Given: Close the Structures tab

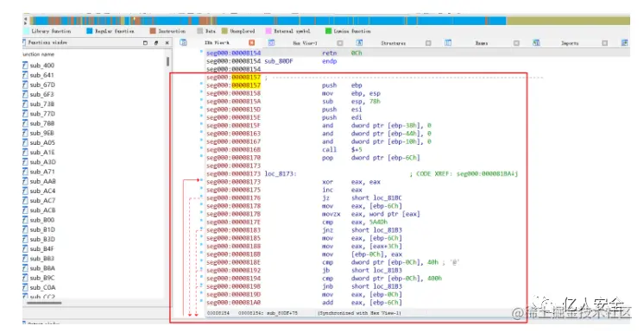Looking at the screenshot, I should pos(428,43).
